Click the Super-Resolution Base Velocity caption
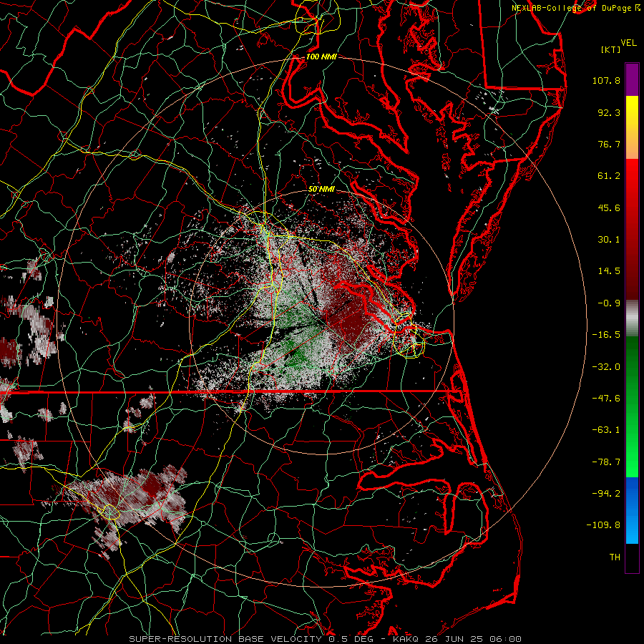 pyautogui.click(x=326, y=639)
